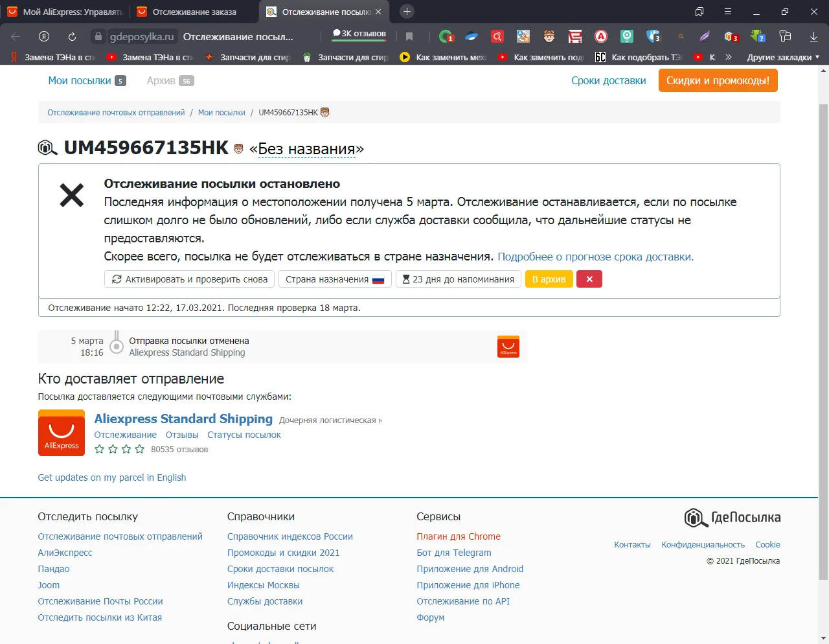The height and width of the screenshot is (644, 829).
Task: Move the parcel with the В архив button
Action: click(549, 279)
